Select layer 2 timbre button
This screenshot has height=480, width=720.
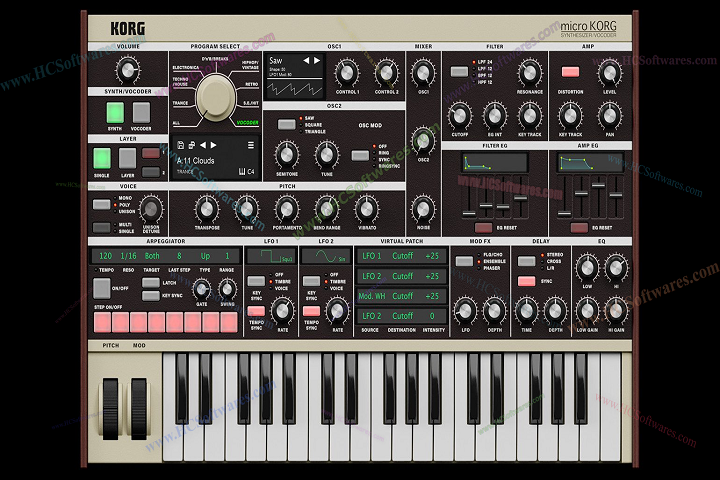click(151, 172)
